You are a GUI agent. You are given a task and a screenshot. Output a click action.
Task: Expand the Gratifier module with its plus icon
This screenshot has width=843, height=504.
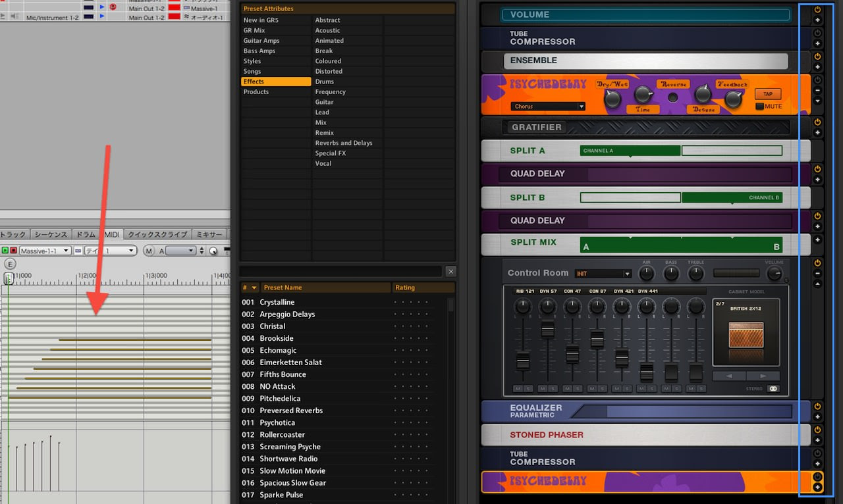click(x=817, y=133)
